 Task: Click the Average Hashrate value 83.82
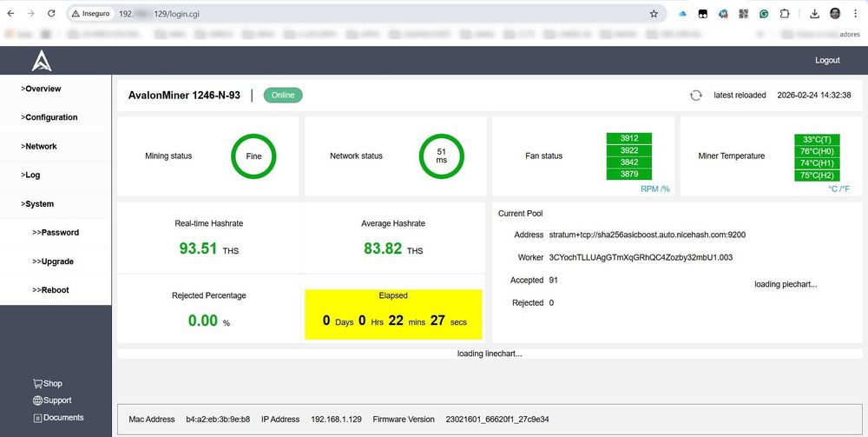point(383,248)
